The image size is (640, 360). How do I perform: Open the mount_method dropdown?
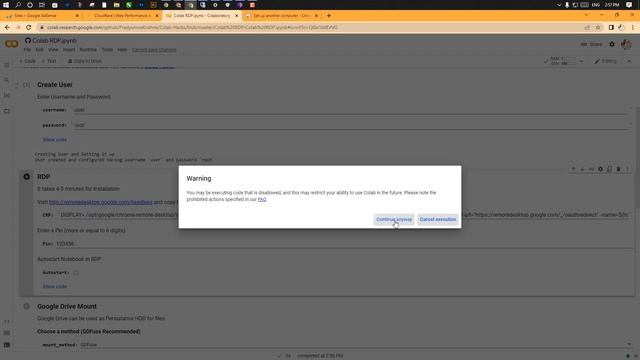[355, 344]
